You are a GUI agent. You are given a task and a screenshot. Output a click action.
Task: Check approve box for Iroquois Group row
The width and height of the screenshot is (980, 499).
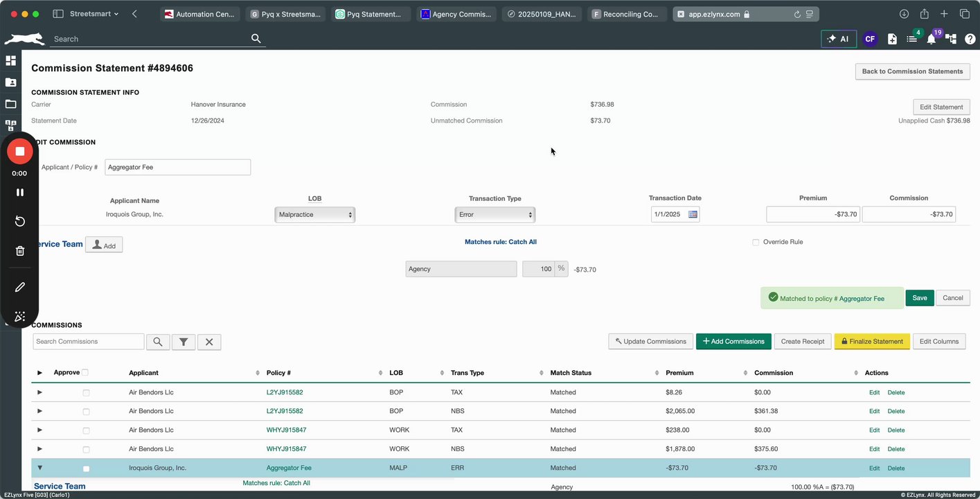(86, 469)
